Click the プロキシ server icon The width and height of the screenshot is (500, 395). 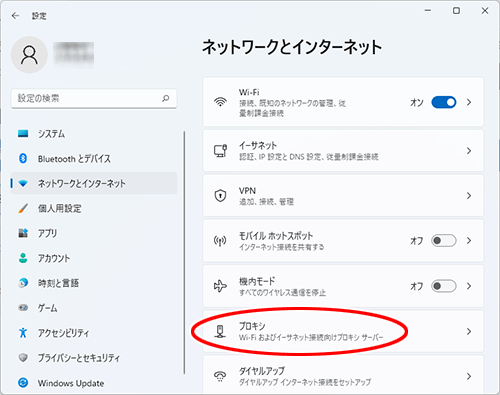220,331
